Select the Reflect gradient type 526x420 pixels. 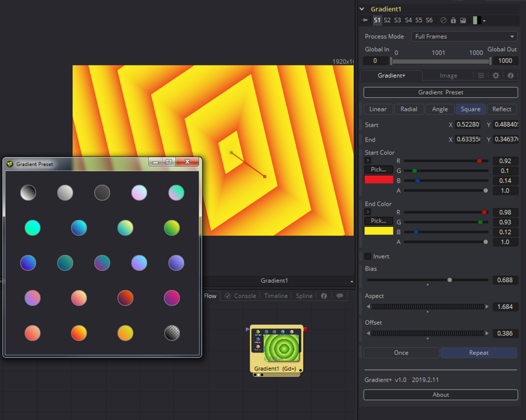[502, 109]
